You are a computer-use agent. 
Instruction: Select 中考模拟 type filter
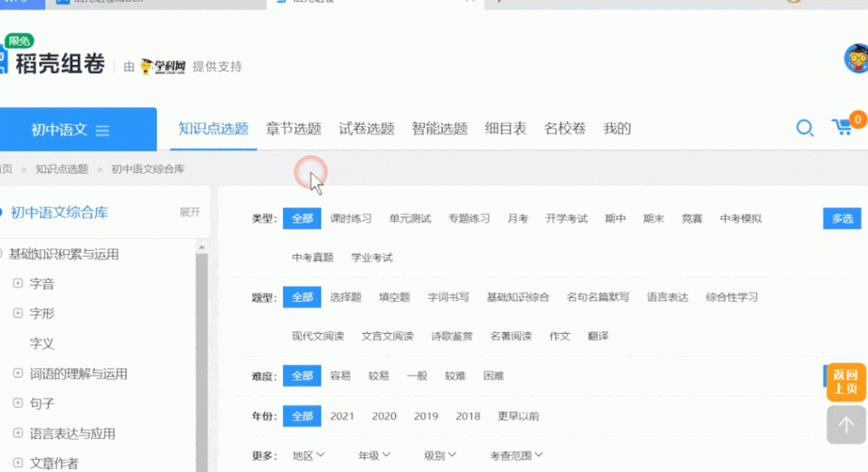(x=741, y=219)
